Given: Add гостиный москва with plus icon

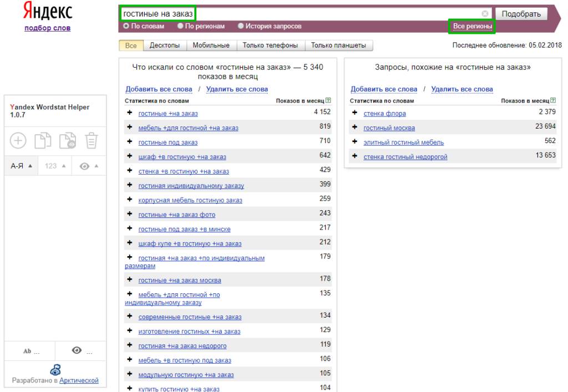Looking at the screenshot, I should coord(354,127).
